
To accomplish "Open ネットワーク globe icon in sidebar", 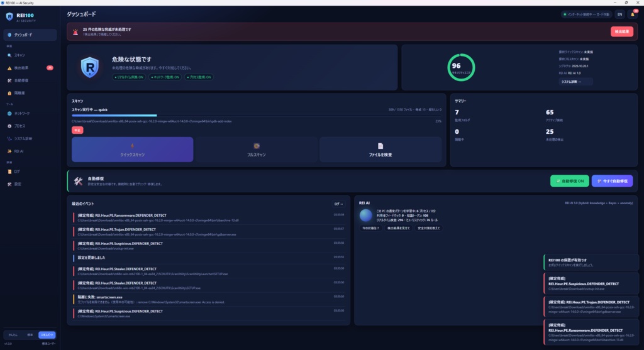I will point(9,114).
